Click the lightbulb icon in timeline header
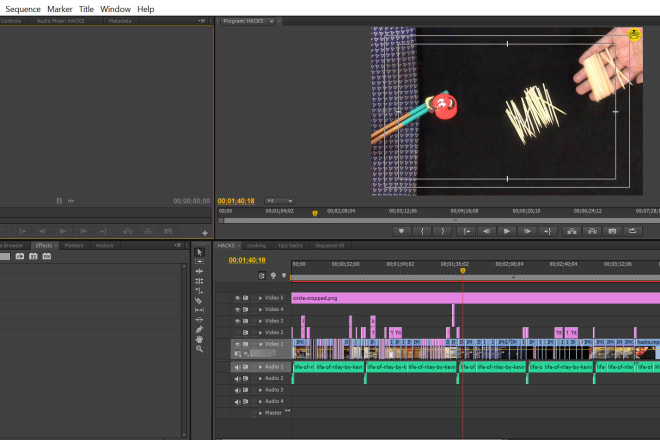 (x=273, y=276)
